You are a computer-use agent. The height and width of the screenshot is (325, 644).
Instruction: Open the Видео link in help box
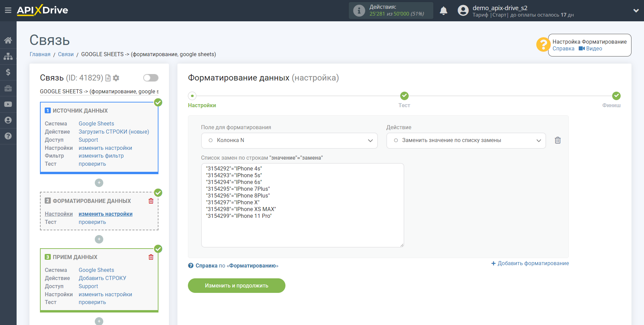coord(594,49)
